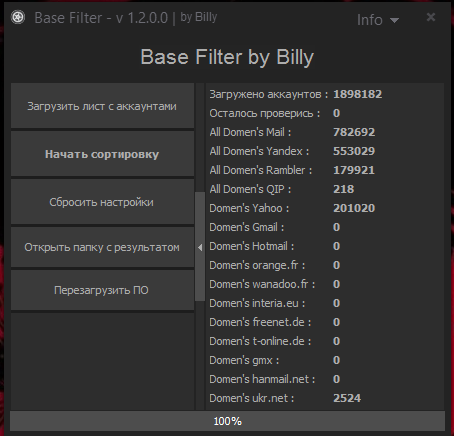Restart software with Перезагрузить ПО
Image resolution: width=454 pixels, height=436 pixels.
[x=102, y=290]
